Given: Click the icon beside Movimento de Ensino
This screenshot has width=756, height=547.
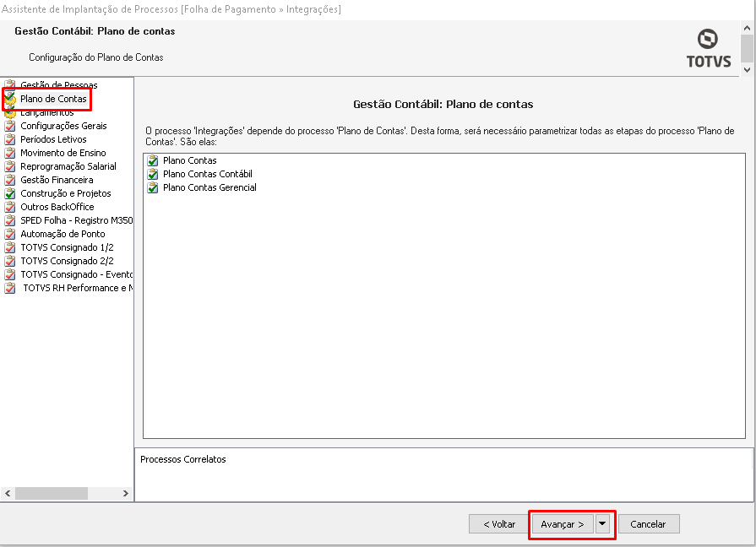Looking at the screenshot, I should pyautogui.click(x=9, y=153).
